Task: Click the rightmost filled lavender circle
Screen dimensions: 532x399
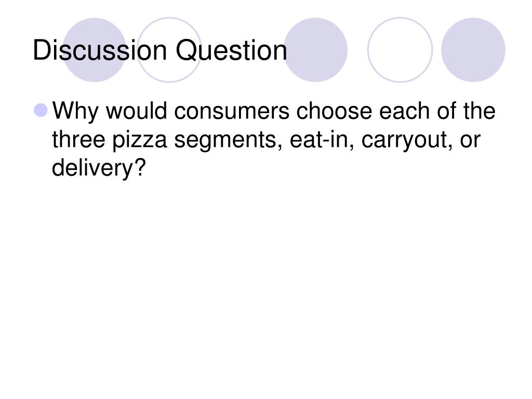Action: [x=473, y=50]
